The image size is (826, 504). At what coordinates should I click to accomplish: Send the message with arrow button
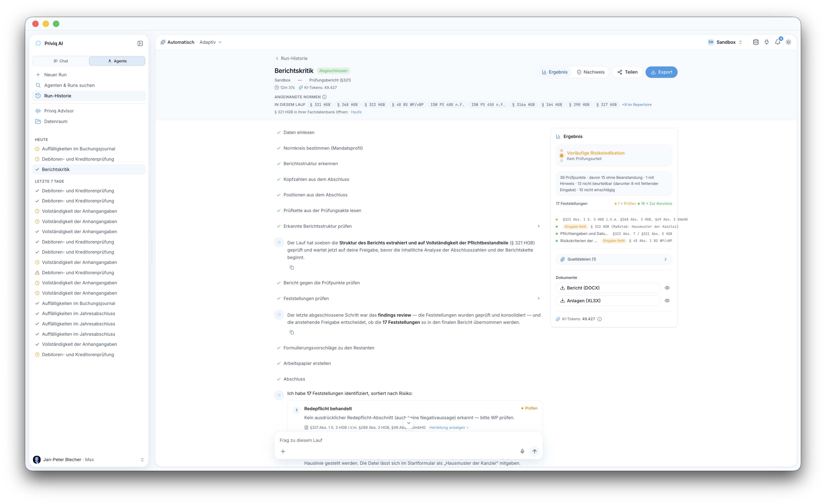[534, 451]
